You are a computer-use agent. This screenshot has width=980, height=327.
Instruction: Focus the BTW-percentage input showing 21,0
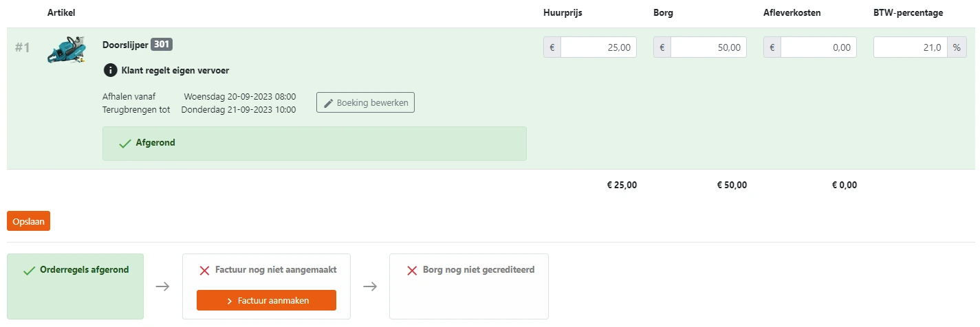click(910, 47)
